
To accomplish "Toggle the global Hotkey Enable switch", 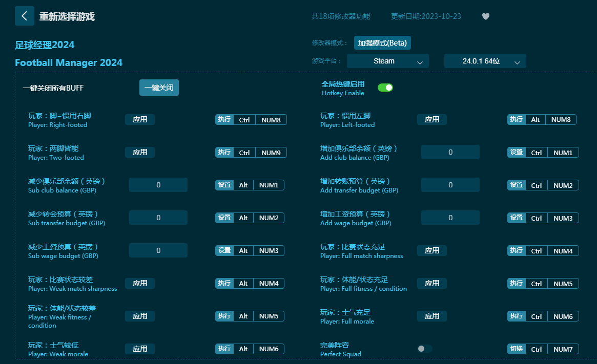I will [385, 88].
